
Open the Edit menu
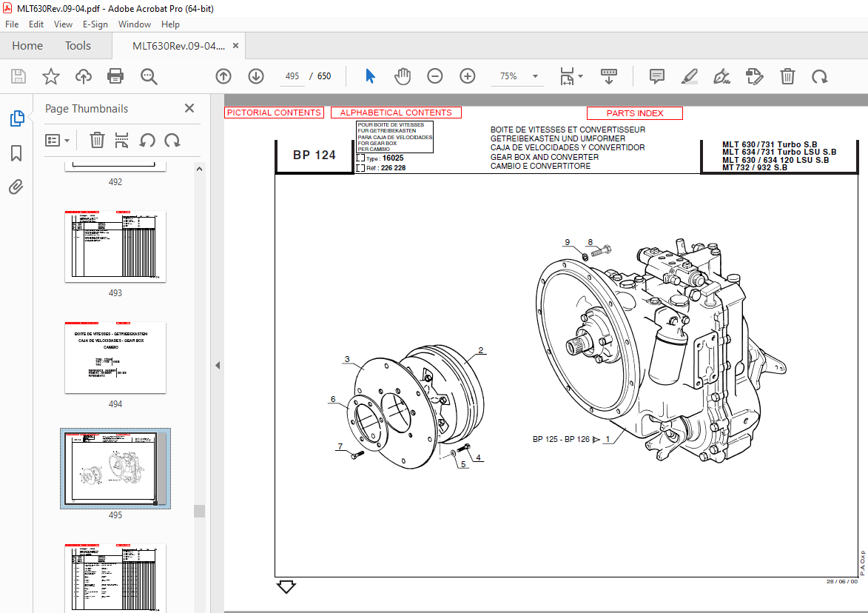[36, 24]
